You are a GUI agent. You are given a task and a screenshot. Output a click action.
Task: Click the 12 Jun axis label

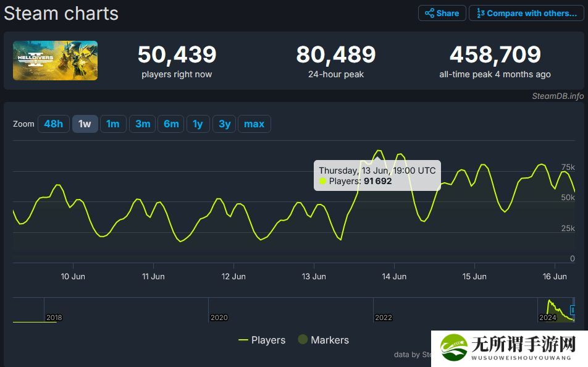(233, 277)
